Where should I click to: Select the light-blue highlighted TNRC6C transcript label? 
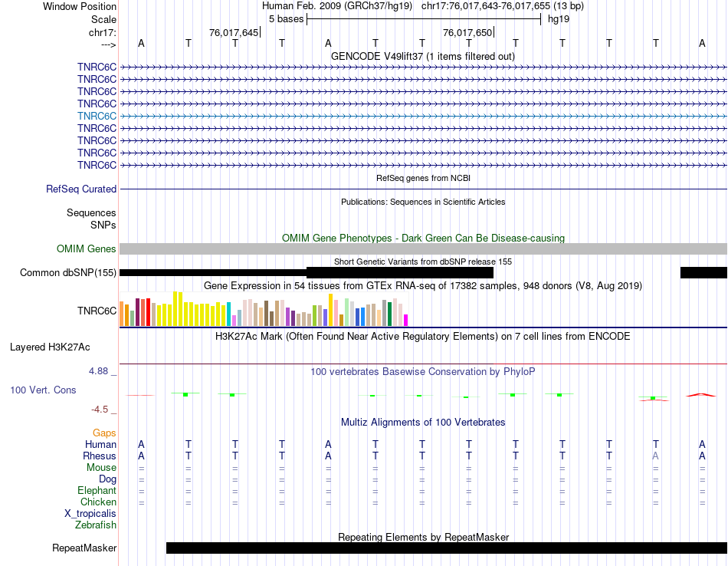point(97,116)
